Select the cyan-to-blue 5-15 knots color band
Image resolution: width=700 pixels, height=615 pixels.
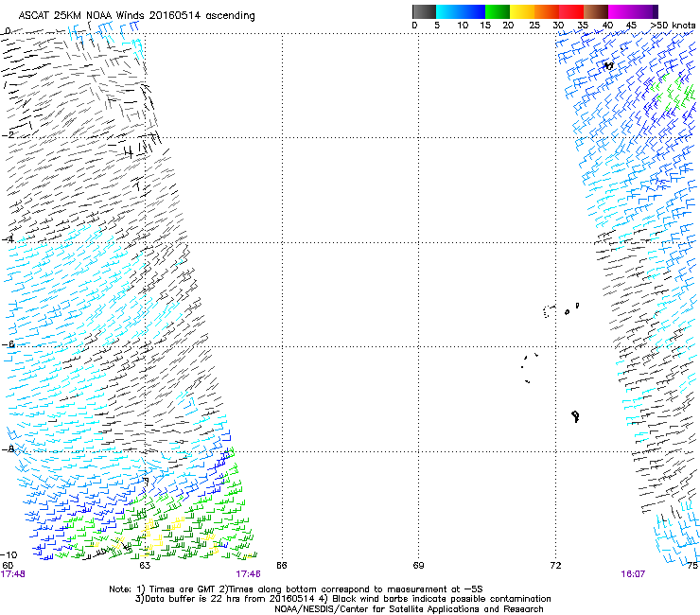(x=461, y=11)
